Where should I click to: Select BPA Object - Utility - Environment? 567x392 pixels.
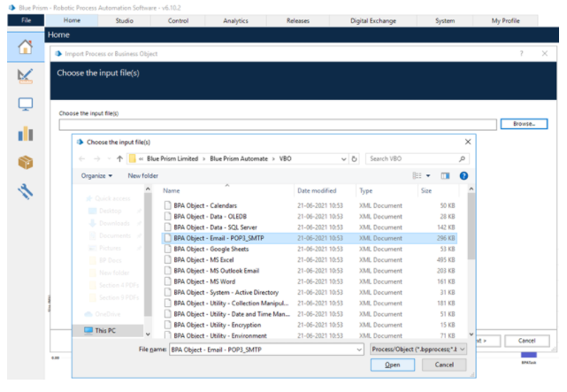coord(310,335)
